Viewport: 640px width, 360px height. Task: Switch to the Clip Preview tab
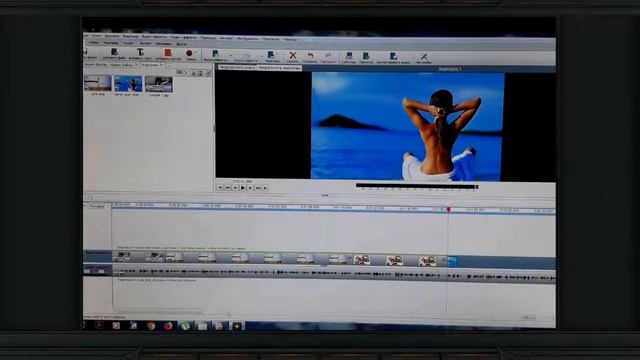(x=238, y=68)
